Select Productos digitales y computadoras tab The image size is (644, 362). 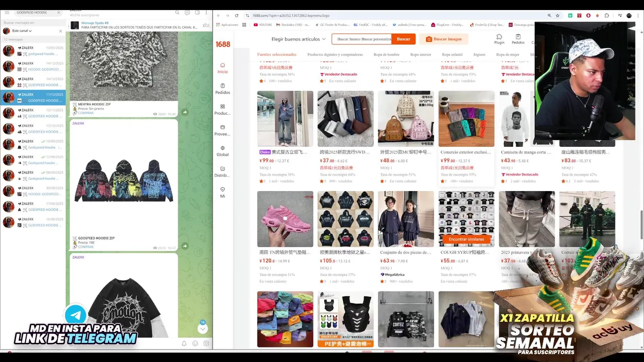coord(335,54)
